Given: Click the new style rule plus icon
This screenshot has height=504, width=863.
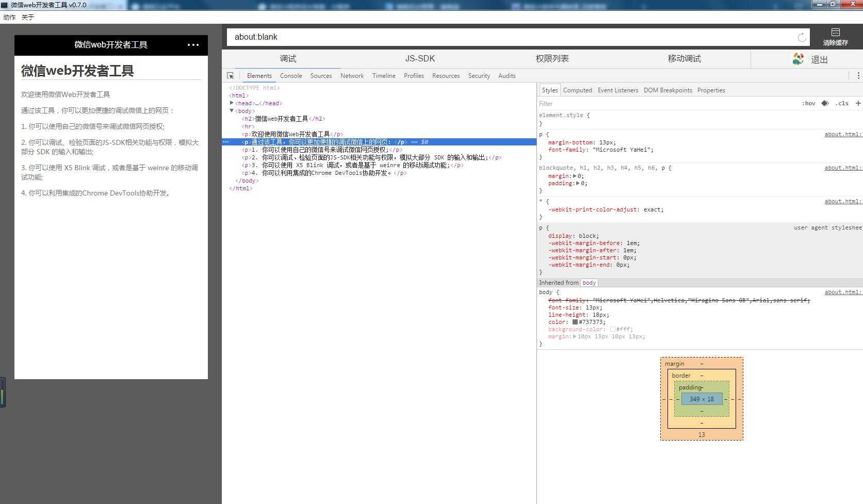Looking at the screenshot, I should (x=858, y=103).
